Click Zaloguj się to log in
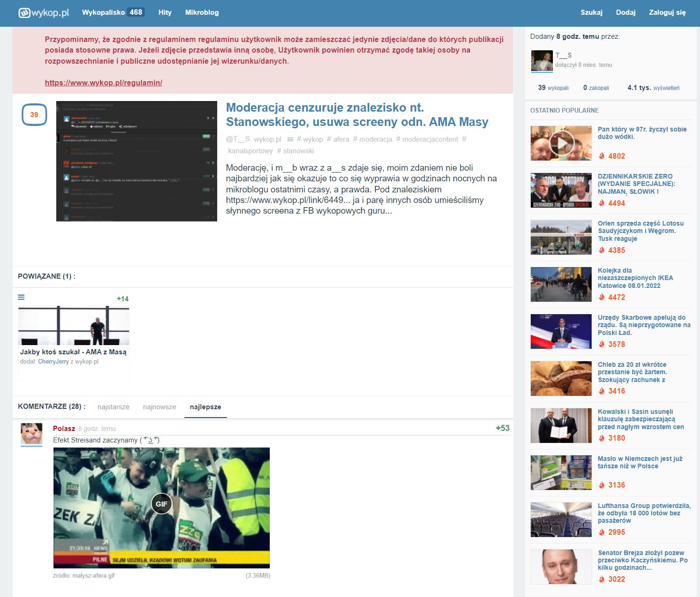The image size is (700, 597). (x=667, y=12)
